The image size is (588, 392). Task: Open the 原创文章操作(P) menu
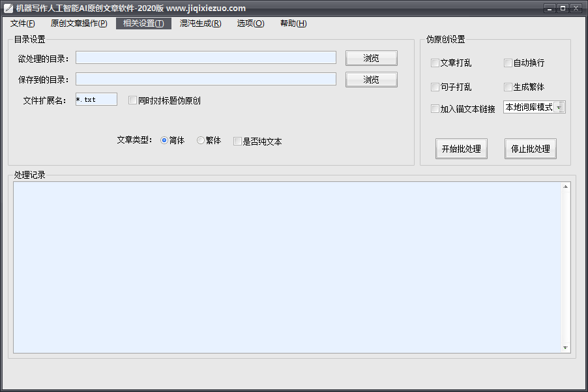(x=79, y=23)
